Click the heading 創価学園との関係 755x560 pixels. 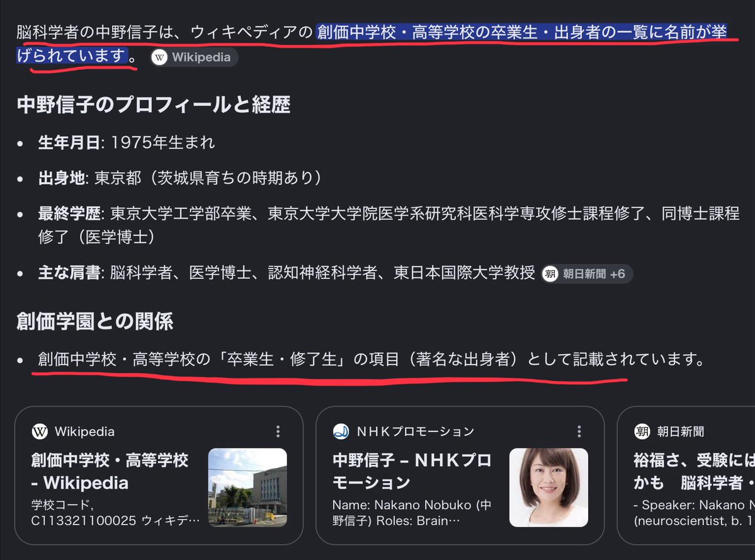click(x=95, y=321)
